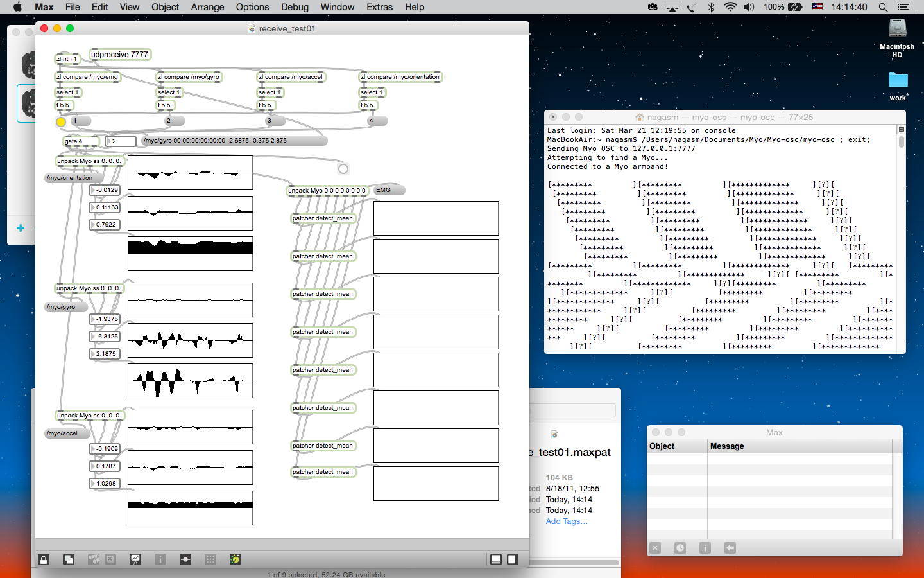Toggle the bottom panel view button
The image size is (924, 578).
point(496,559)
